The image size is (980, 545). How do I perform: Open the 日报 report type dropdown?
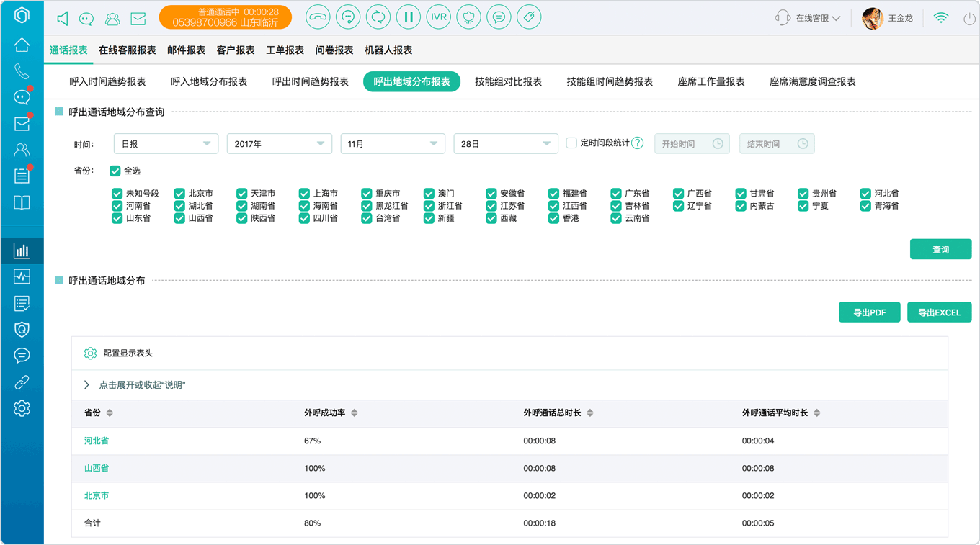point(166,144)
